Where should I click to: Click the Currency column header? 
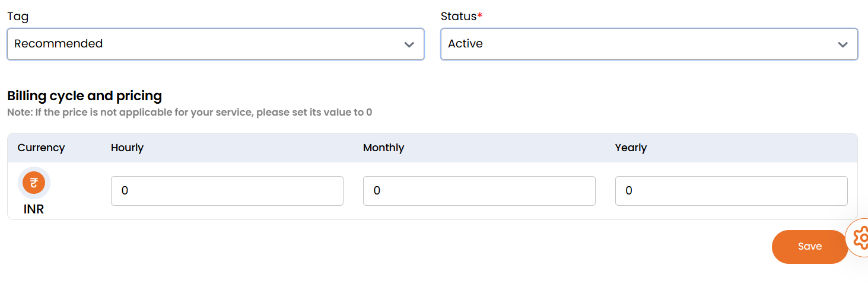tap(41, 148)
